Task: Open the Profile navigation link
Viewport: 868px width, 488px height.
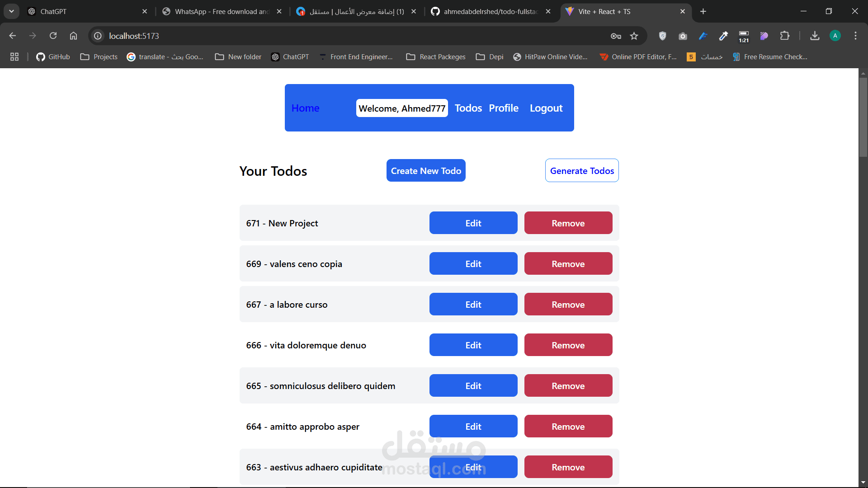Action: click(x=504, y=108)
